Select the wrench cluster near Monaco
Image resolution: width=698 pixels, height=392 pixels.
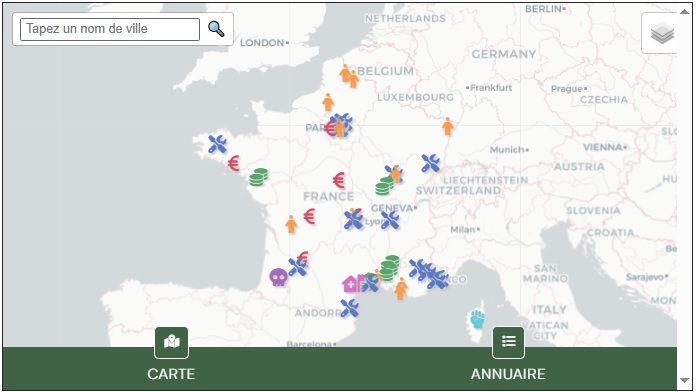click(428, 274)
